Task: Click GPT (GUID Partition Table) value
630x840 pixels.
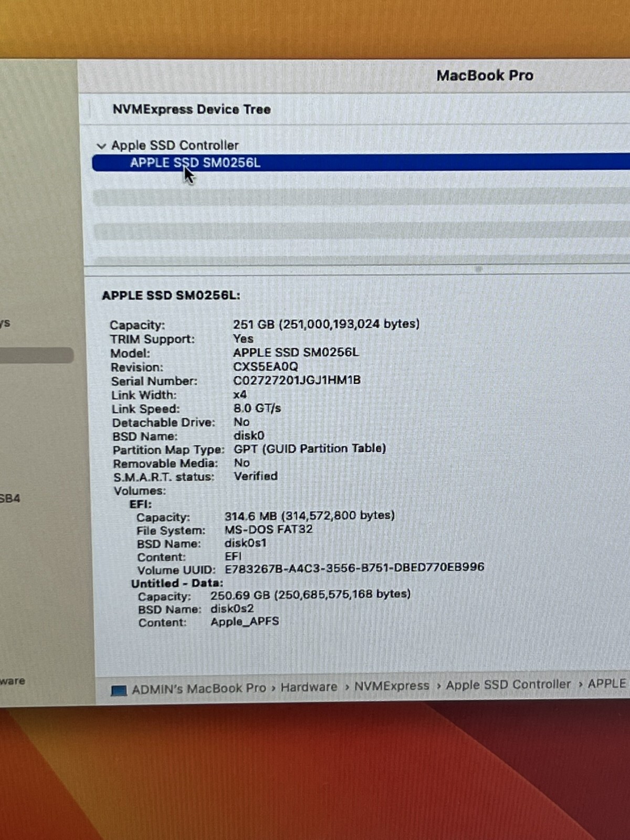Action: pos(310,449)
